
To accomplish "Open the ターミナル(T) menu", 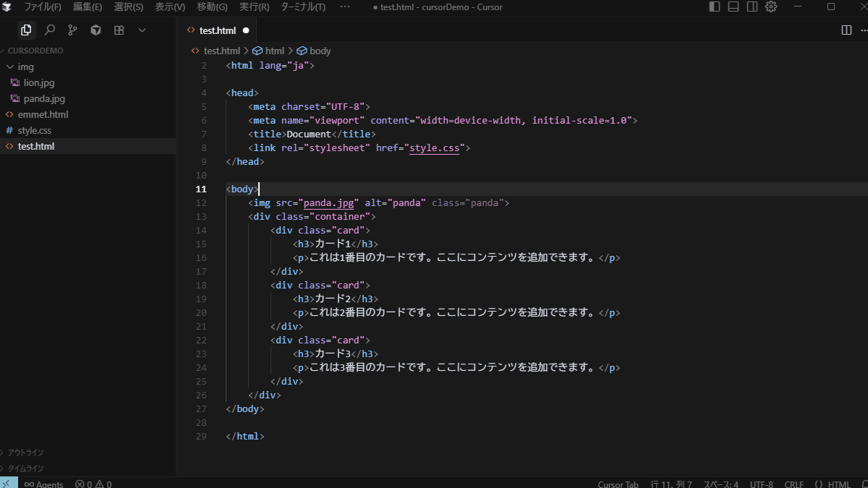I will [x=303, y=7].
